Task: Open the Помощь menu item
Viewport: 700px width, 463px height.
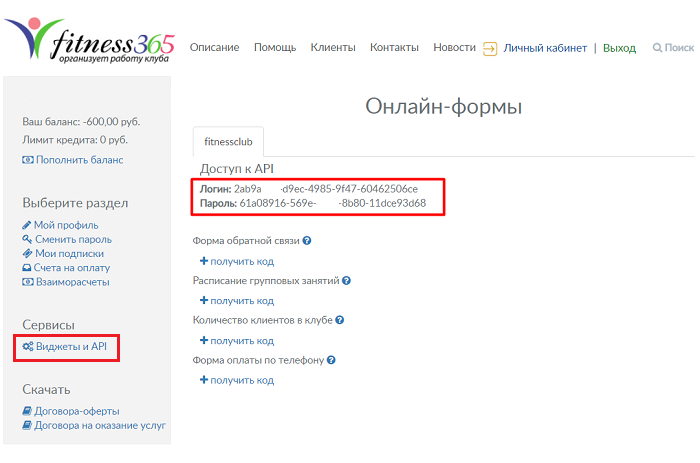Action: pos(275,47)
